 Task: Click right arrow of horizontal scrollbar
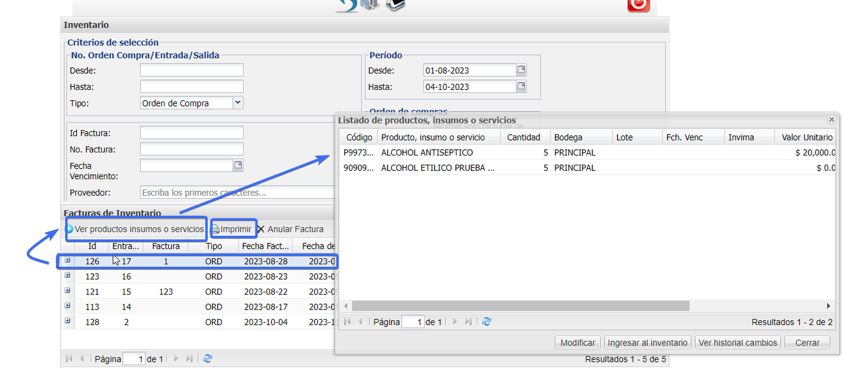tap(828, 306)
